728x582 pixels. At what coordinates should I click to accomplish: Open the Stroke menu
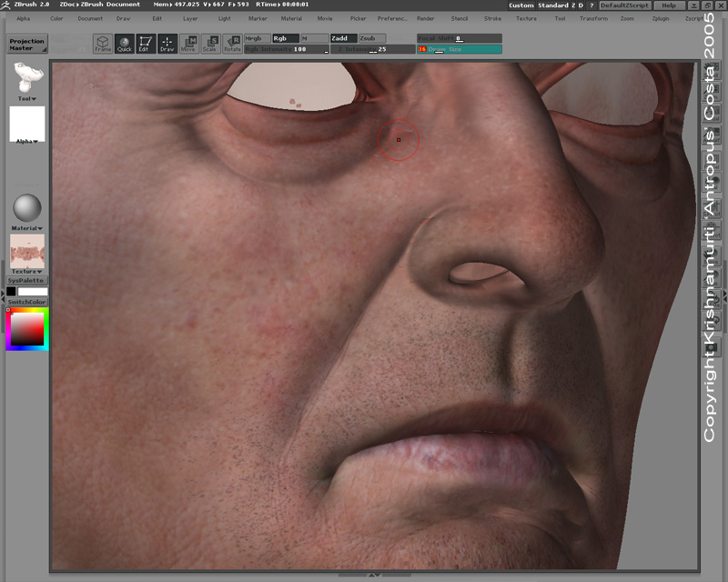pos(492,18)
